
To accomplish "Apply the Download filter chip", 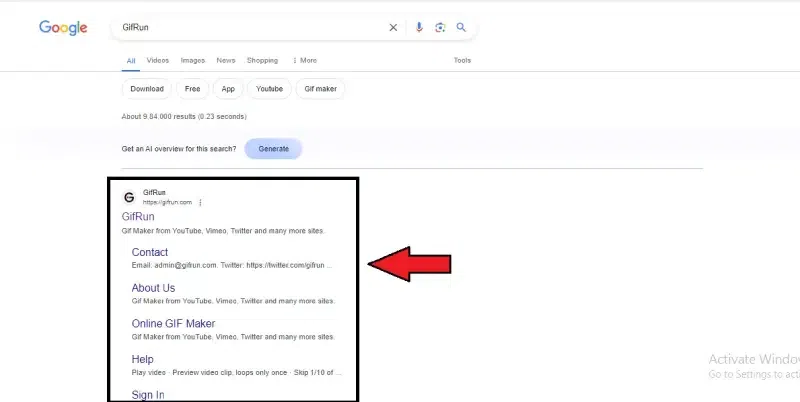I will click(147, 89).
